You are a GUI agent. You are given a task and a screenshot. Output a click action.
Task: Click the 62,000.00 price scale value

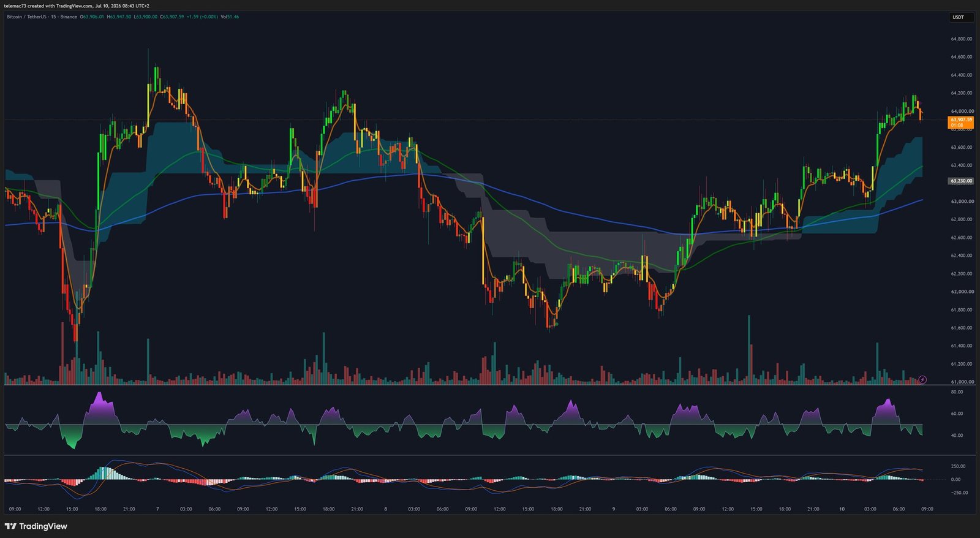[x=961, y=292]
